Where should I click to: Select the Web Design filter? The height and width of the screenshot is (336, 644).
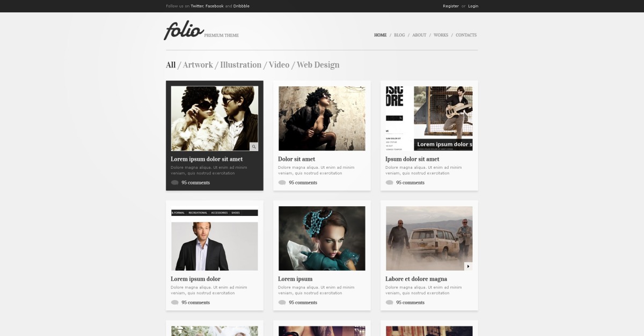click(318, 65)
